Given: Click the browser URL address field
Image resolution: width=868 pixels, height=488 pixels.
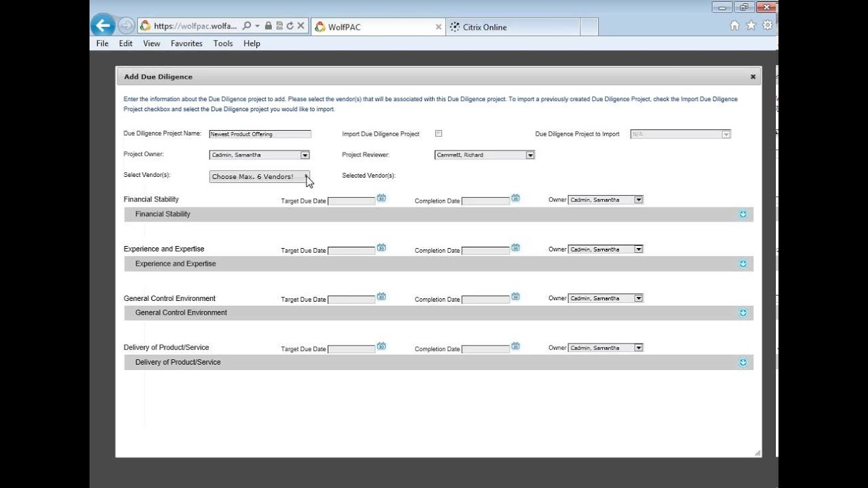Looking at the screenshot, I should point(196,26).
